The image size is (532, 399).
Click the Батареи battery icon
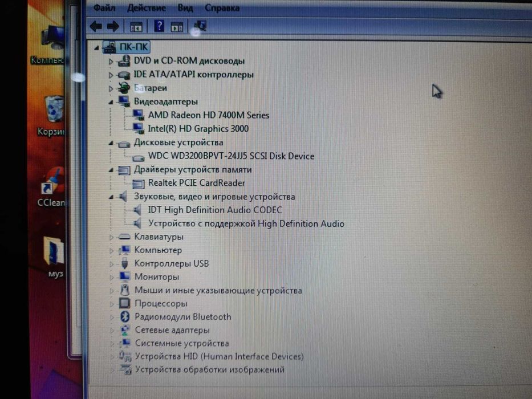124,88
